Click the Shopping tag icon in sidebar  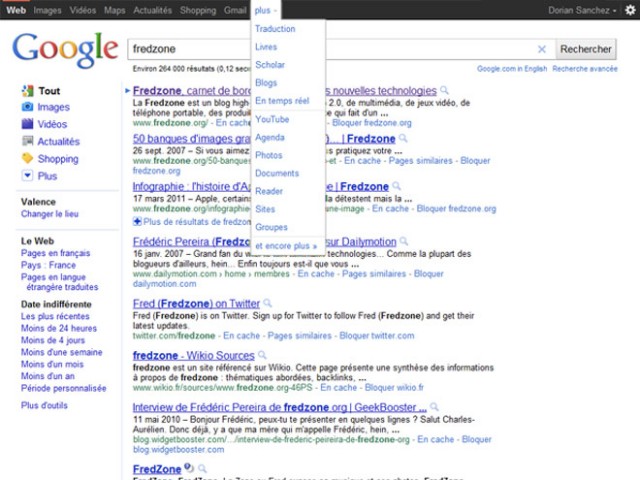pyautogui.click(x=27, y=158)
